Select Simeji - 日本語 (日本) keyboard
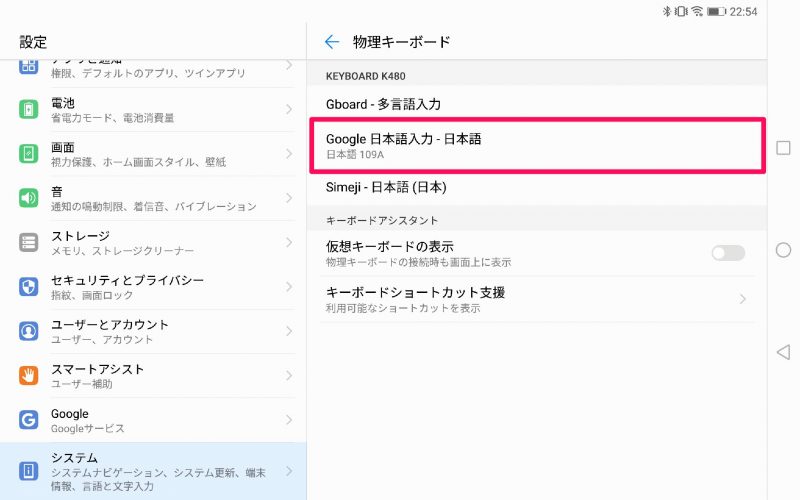The height and width of the screenshot is (500, 800). [537, 187]
